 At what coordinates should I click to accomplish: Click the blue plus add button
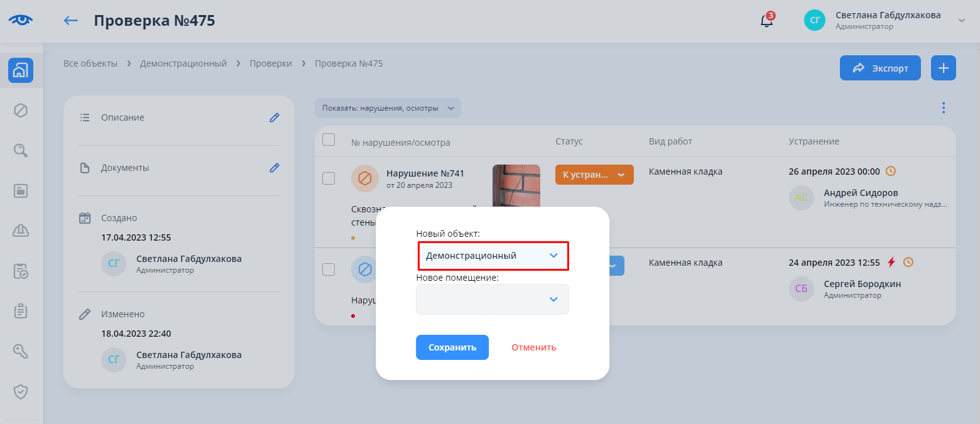click(x=943, y=68)
